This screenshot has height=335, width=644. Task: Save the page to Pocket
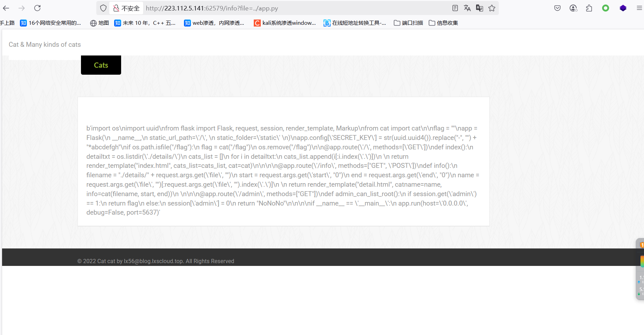557,8
